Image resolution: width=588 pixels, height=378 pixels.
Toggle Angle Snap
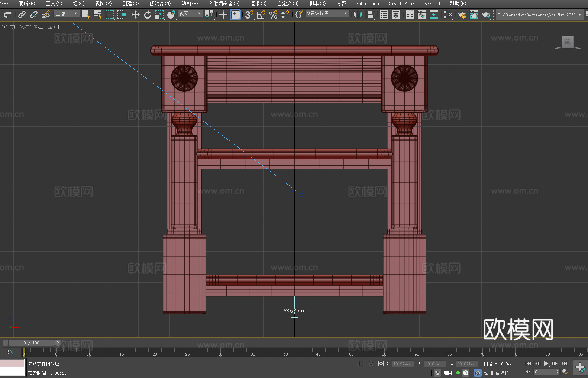click(x=261, y=14)
